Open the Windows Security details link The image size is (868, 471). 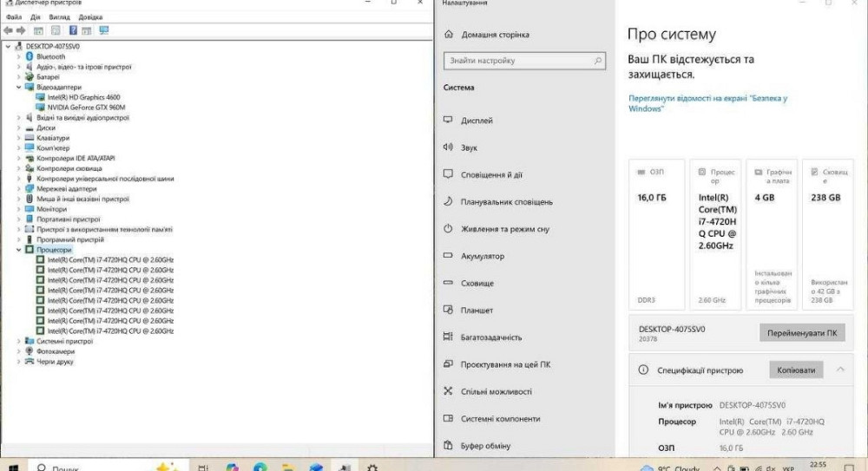point(707,104)
